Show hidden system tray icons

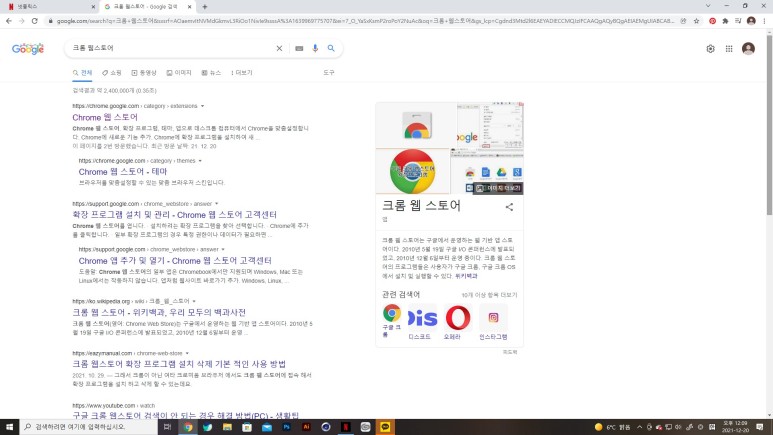click(639, 427)
